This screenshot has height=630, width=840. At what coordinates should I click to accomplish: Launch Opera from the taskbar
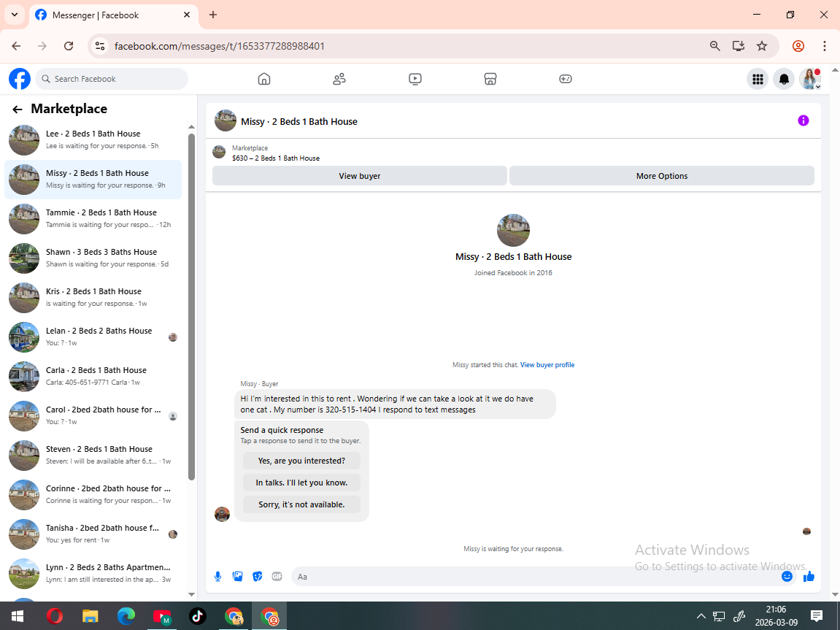(x=54, y=617)
